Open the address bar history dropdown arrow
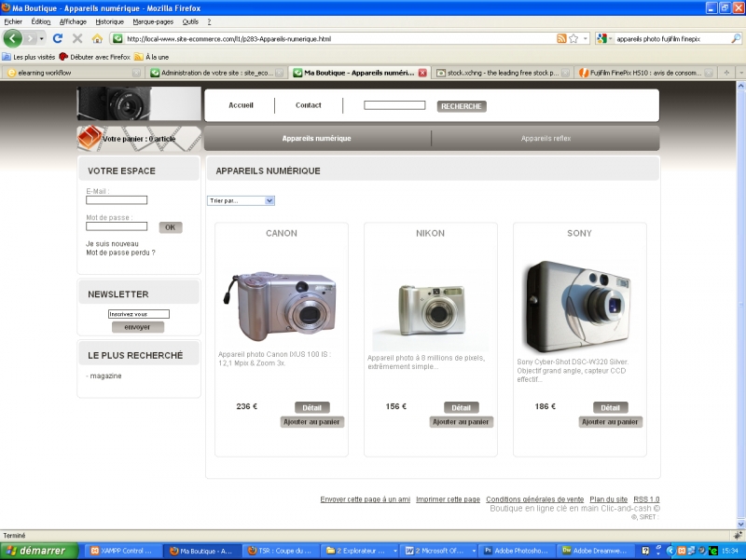 586,38
